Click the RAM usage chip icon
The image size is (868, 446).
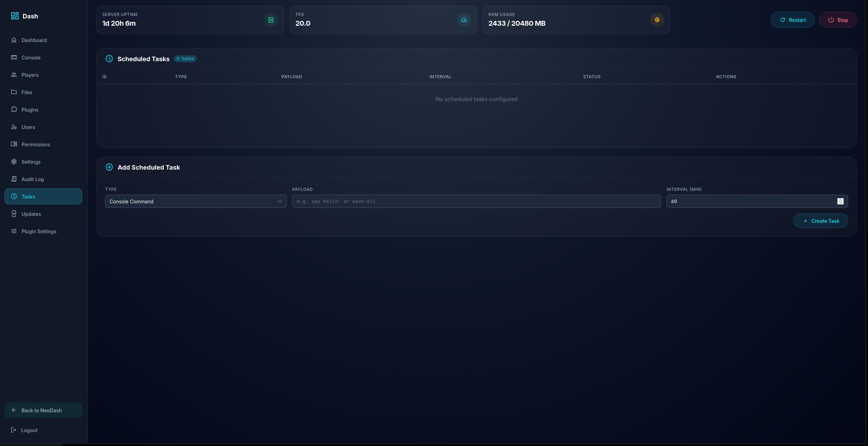pos(657,20)
